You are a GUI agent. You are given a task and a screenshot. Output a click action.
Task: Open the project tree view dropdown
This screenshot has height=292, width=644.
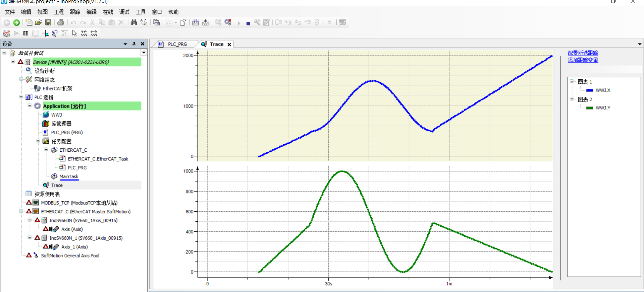click(144, 53)
